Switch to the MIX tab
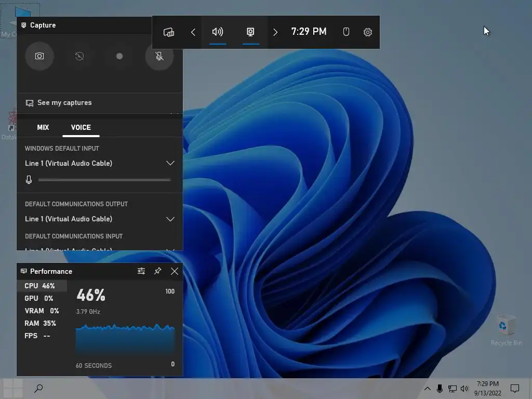This screenshot has height=399, width=532. coord(43,128)
